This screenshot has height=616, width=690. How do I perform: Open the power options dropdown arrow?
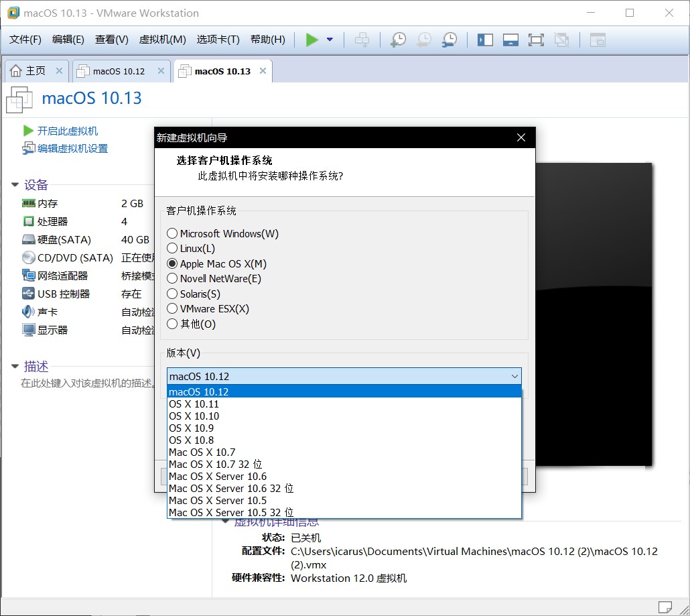pos(330,40)
